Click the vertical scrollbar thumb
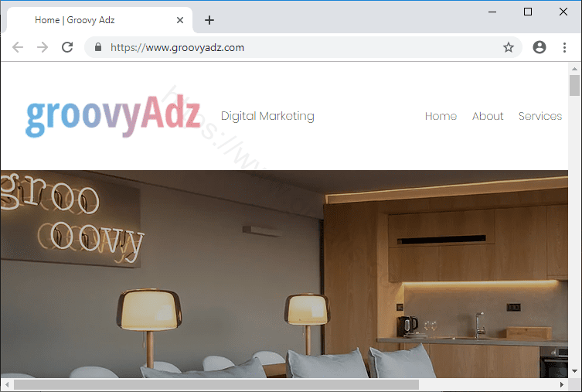Image resolution: width=582 pixels, height=392 pixels. pos(574,85)
